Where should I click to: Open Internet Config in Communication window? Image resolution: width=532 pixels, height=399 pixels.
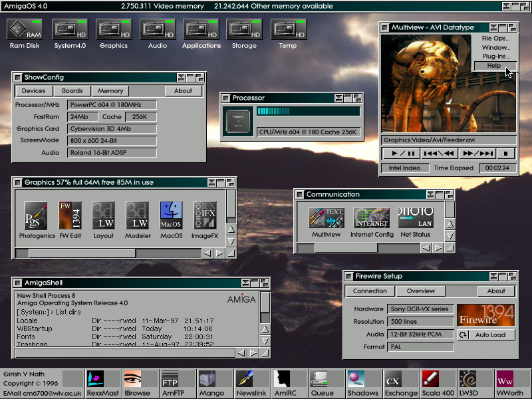(371, 218)
